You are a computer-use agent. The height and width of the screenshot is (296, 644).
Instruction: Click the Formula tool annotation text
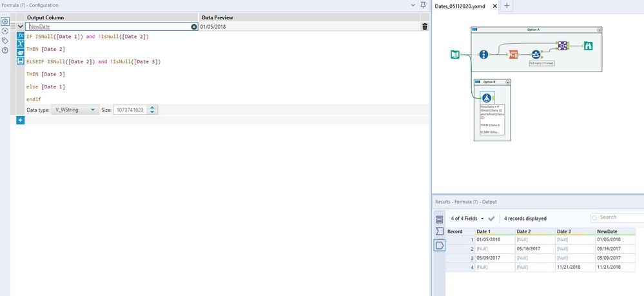pyautogui.click(x=492, y=121)
